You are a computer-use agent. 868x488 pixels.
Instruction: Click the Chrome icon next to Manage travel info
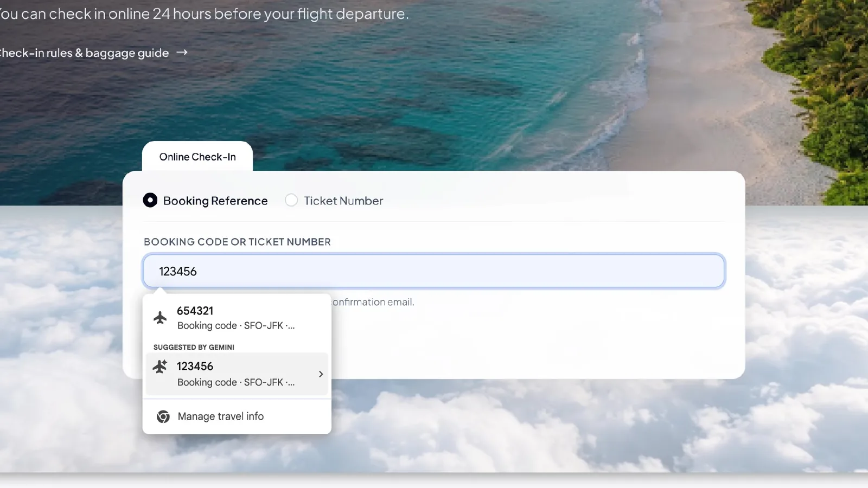click(x=163, y=416)
